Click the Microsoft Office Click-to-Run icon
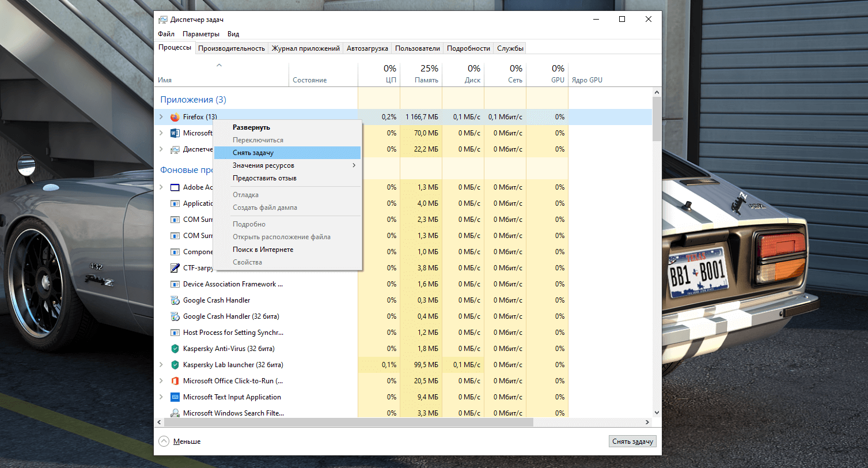Screen dimensions: 868x468 (x=175, y=381)
